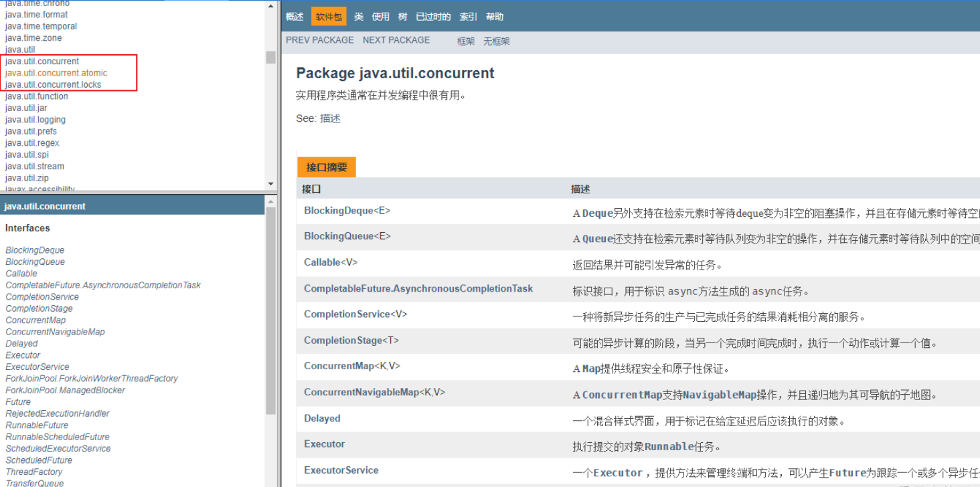Click the BlockingDeque<E> table entry
The width and height of the screenshot is (980, 487).
[347, 211]
